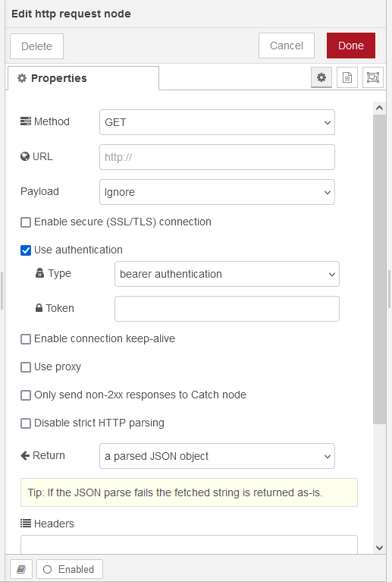The image size is (392, 582).
Task: Uncheck Use authentication
Action: point(26,250)
